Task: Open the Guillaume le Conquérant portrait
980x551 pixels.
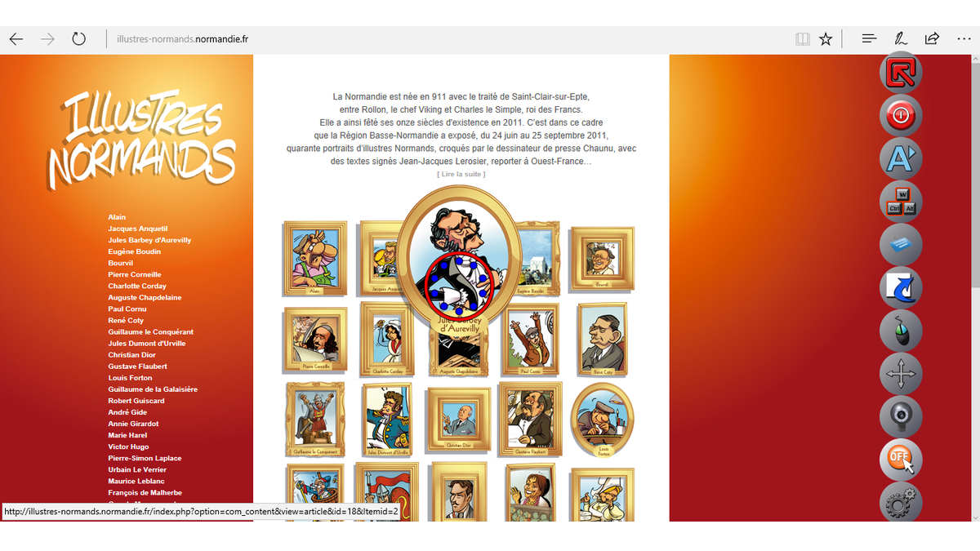Action: pos(315,420)
